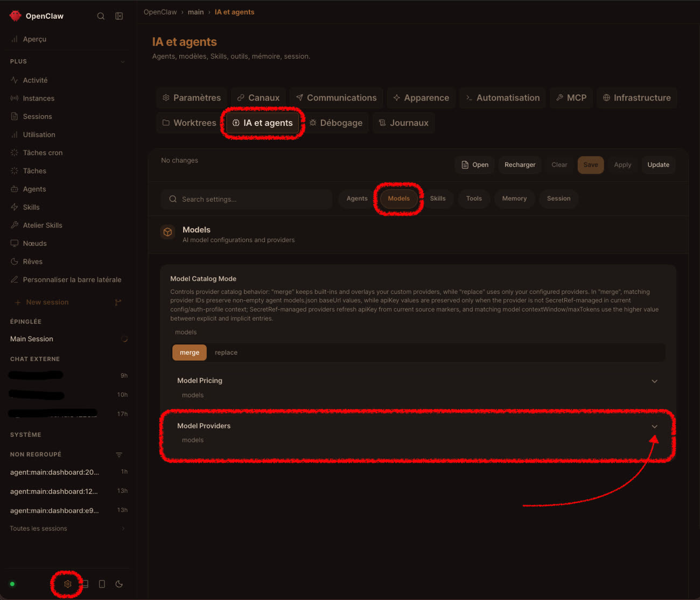Click the Skills lightning bolt icon in the sidebar
Viewport: 700px width, 600px height.
coord(15,207)
